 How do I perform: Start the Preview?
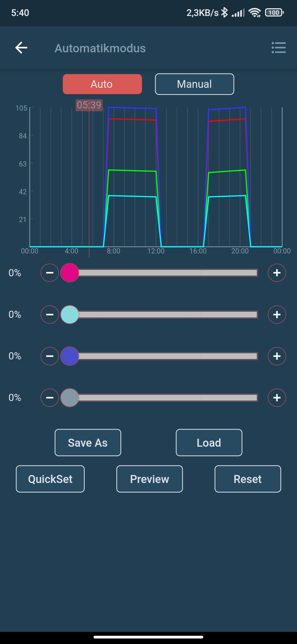[x=150, y=479]
